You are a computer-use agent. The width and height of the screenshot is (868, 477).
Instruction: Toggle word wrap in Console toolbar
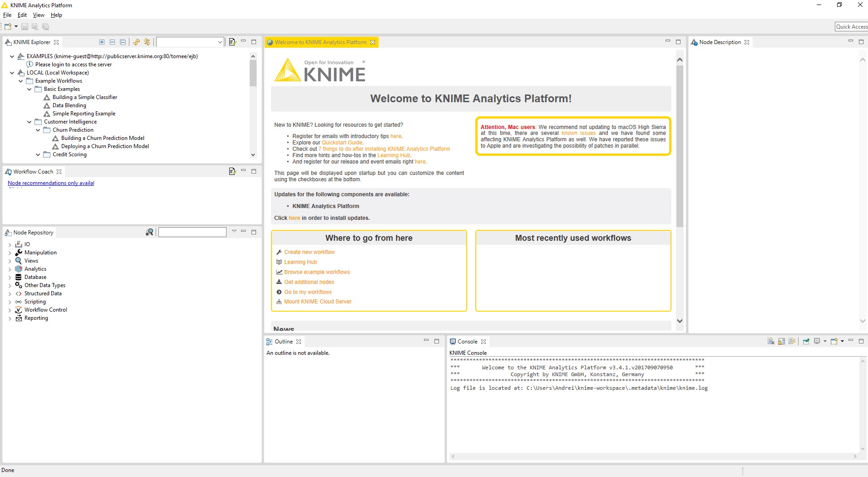[792, 341]
